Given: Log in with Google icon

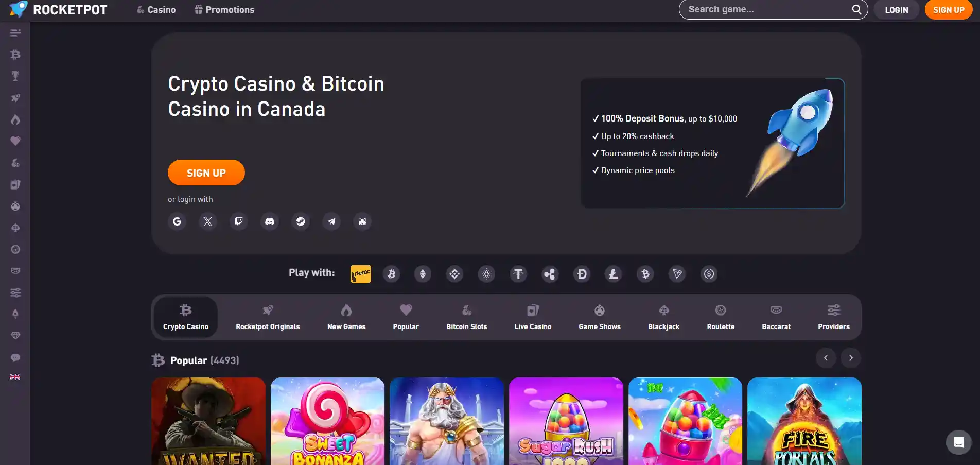Looking at the screenshot, I should coord(177,221).
